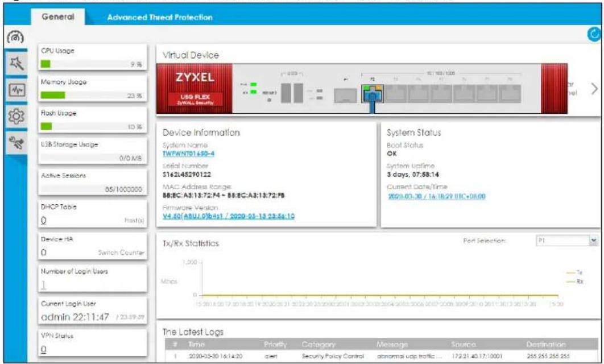604x364 pixels.
Task: Switch to the Advanced Threat Protection tab
Action: coord(159,17)
